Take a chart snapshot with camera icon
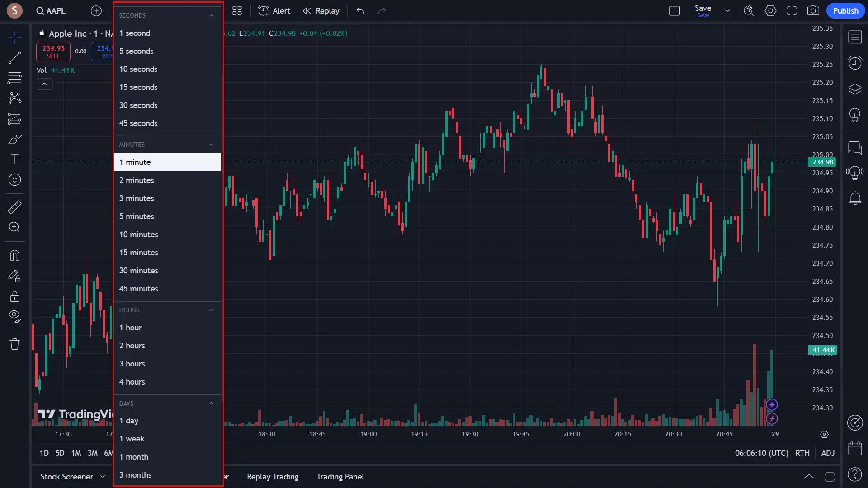Image resolution: width=868 pixels, height=488 pixels. 813,11
